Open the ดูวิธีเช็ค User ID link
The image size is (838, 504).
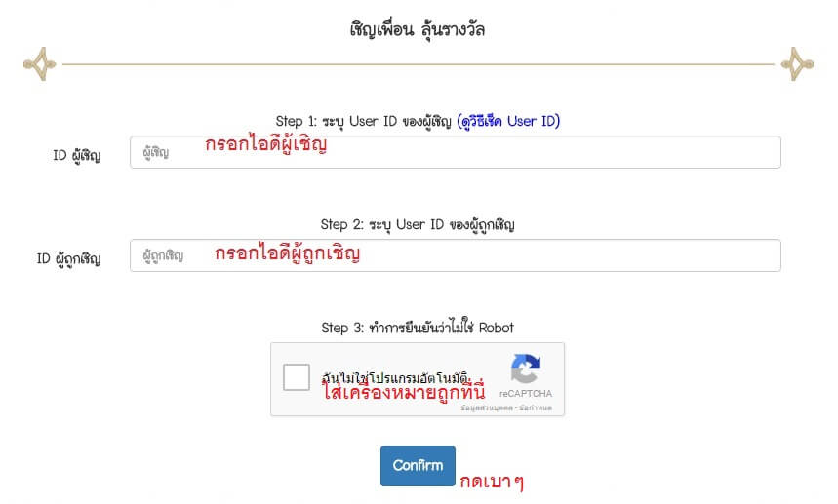[x=508, y=121]
